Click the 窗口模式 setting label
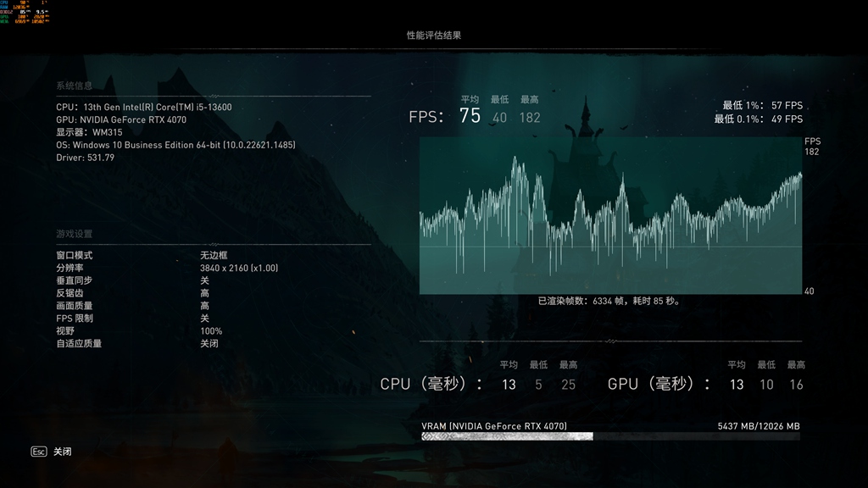The height and width of the screenshot is (488, 868). 75,255
